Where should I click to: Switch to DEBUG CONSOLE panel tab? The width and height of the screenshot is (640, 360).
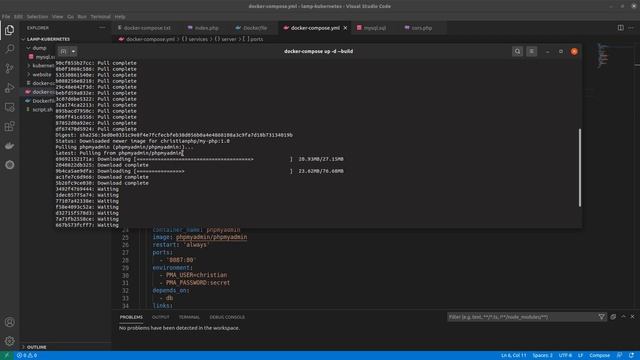click(227, 317)
